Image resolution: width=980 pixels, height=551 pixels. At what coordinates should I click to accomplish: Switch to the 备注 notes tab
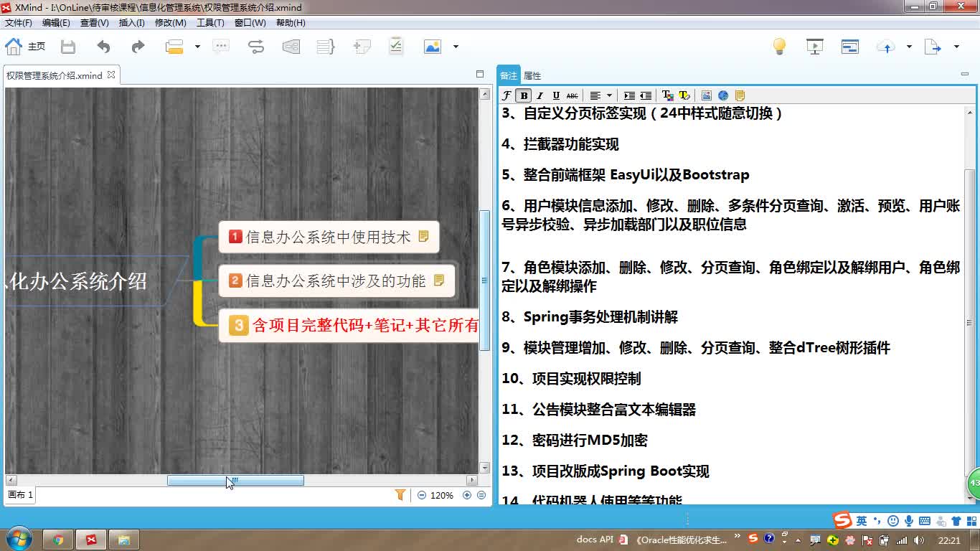coord(509,75)
